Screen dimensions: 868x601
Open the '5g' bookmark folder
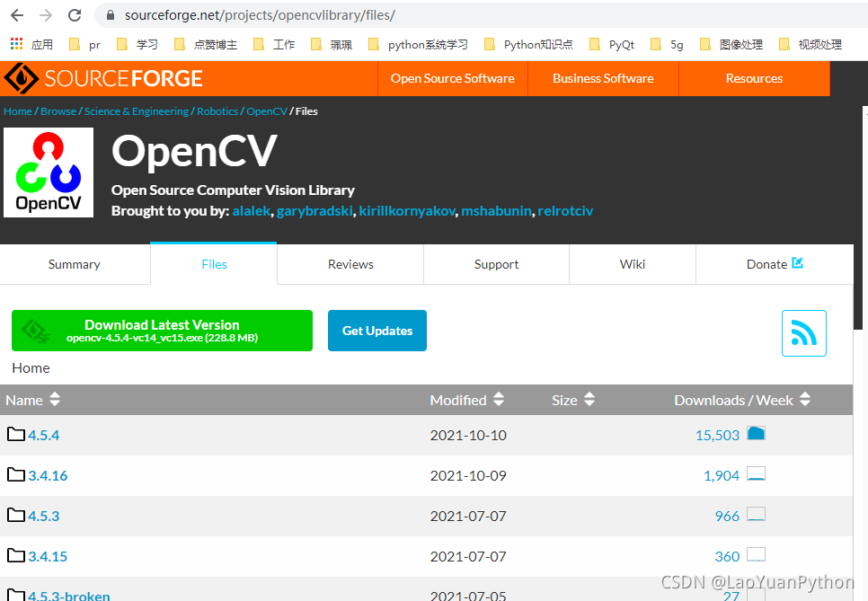[667, 44]
